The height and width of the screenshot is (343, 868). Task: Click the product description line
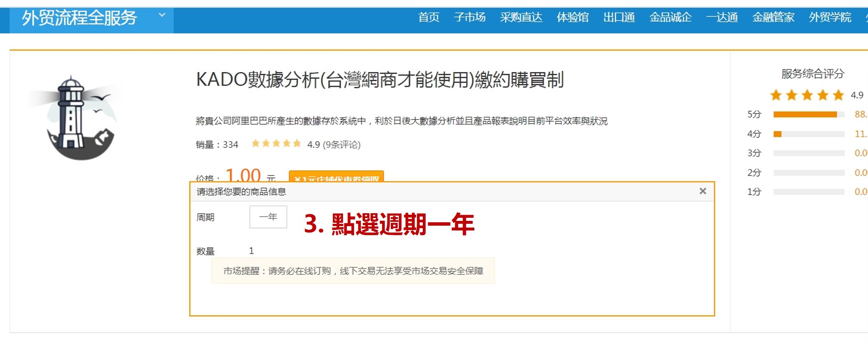[x=401, y=121]
